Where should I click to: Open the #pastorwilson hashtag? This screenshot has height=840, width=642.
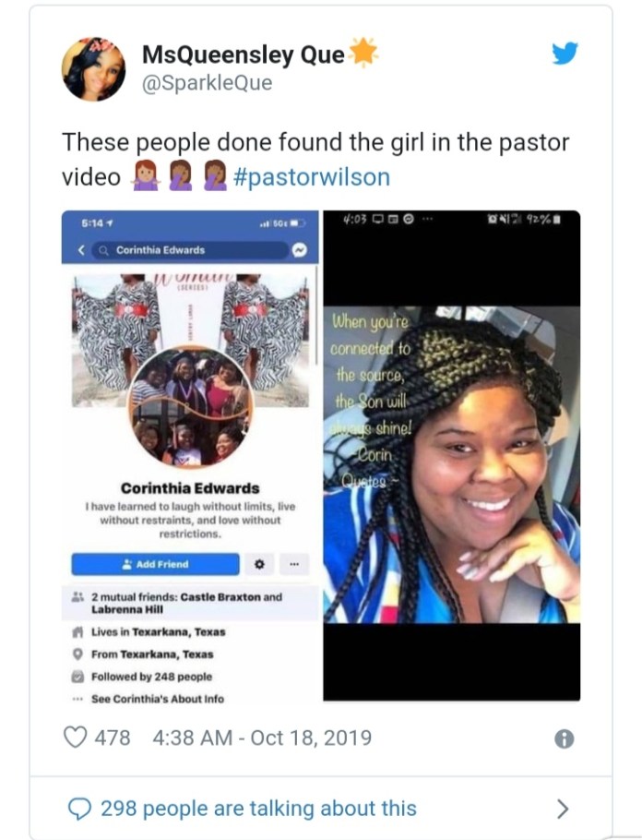tap(312, 177)
